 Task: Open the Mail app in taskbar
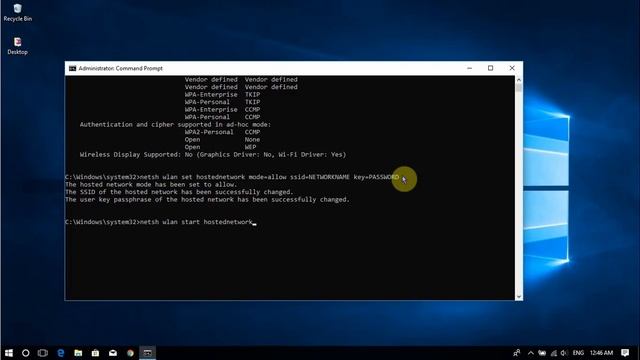[x=113, y=353]
